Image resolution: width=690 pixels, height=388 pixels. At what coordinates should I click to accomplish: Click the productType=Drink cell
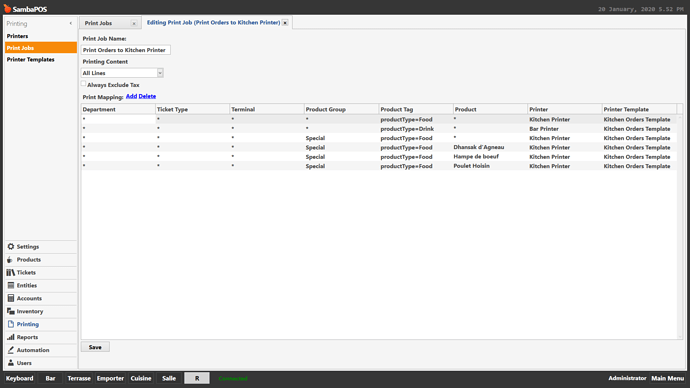(416, 129)
